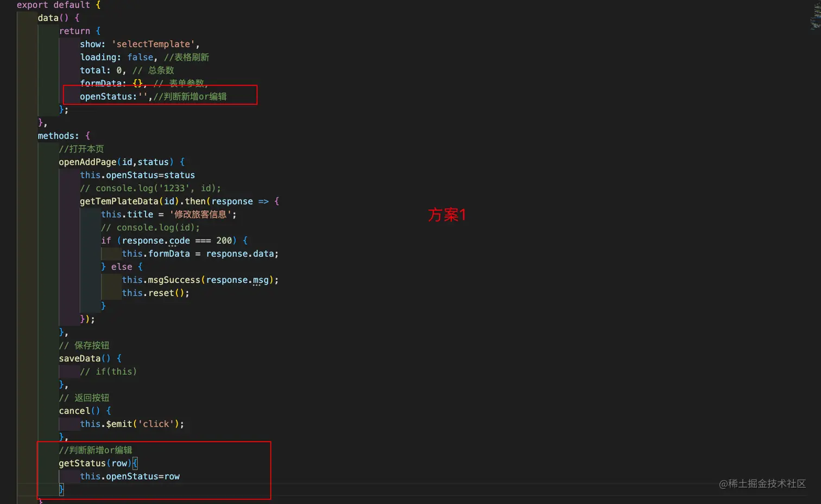The height and width of the screenshot is (504, 821).
Task: Click the 'cancel() {' method signature
Action: (85, 411)
